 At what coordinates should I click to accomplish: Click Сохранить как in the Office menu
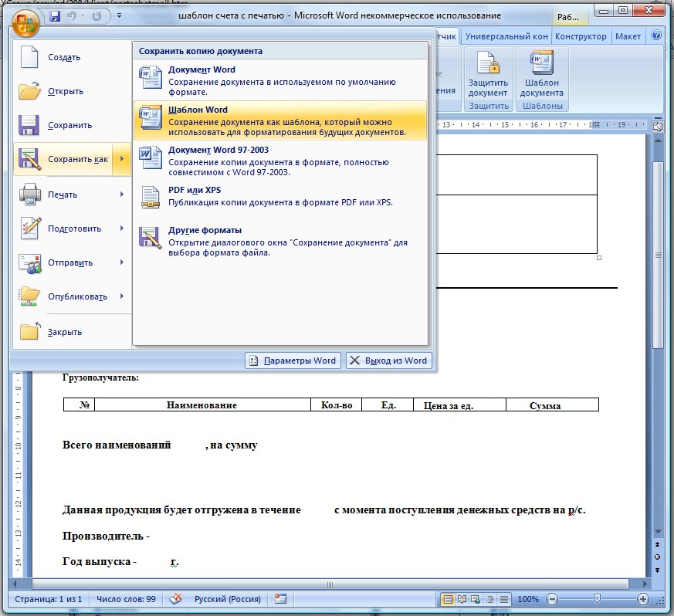(63, 159)
